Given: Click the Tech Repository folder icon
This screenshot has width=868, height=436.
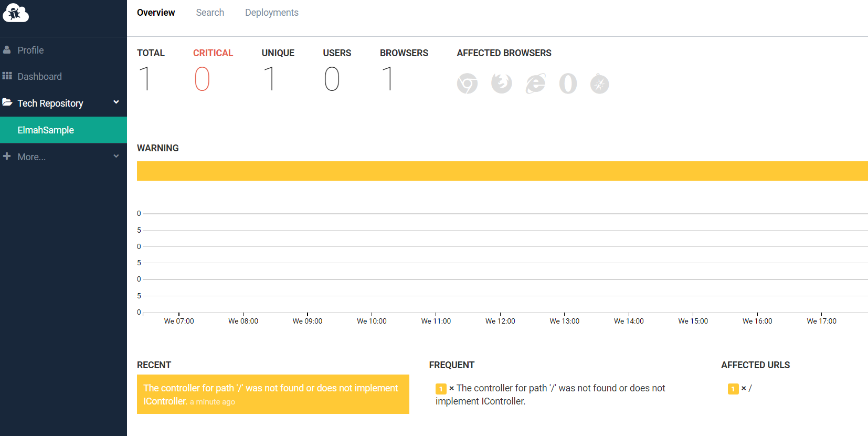Looking at the screenshot, I should 7,102.
